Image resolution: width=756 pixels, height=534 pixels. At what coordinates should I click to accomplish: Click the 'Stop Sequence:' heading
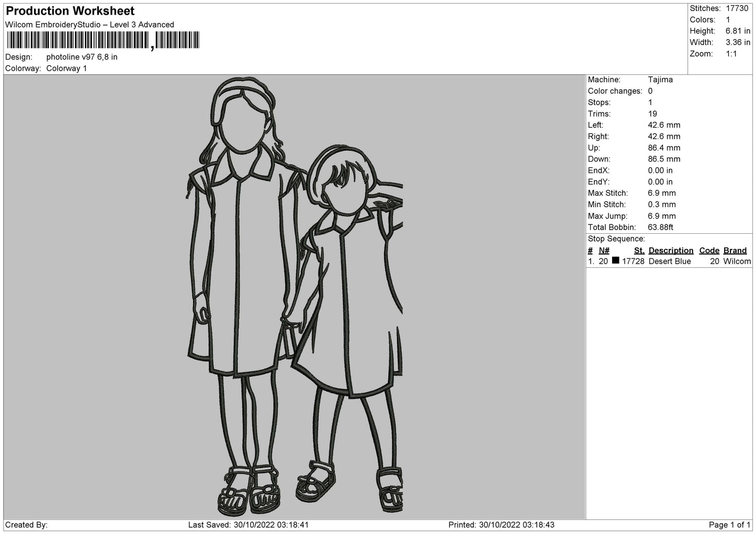click(616, 239)
